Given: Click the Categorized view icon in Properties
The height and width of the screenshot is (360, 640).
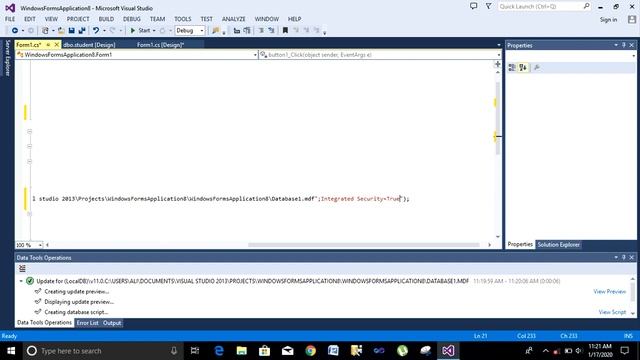Looking at the screenshot, I should pyautogui.click(x=512, y=68).
